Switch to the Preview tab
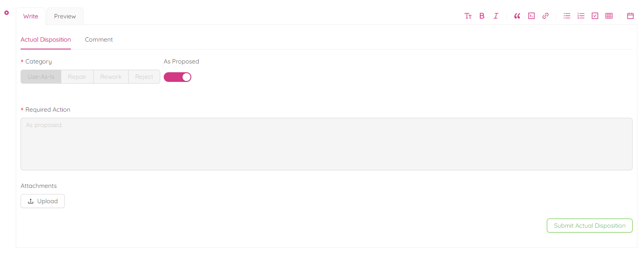 point(65,16)
